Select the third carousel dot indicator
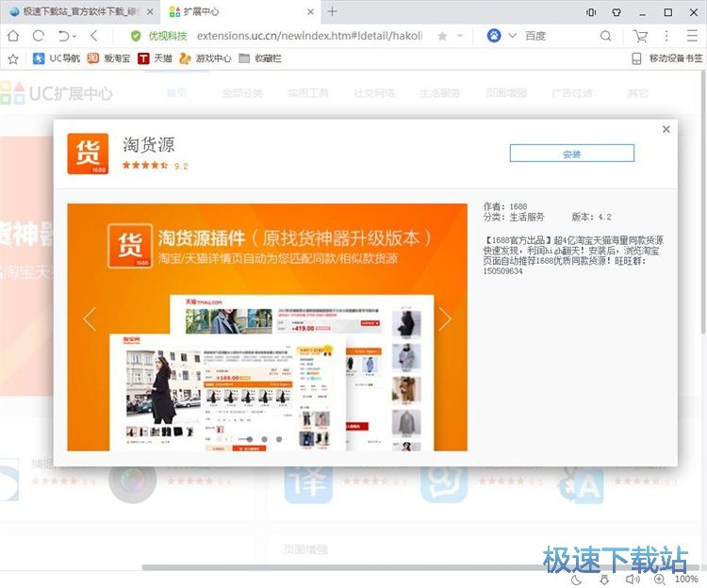Screen dimensions: 707x588 279,439
